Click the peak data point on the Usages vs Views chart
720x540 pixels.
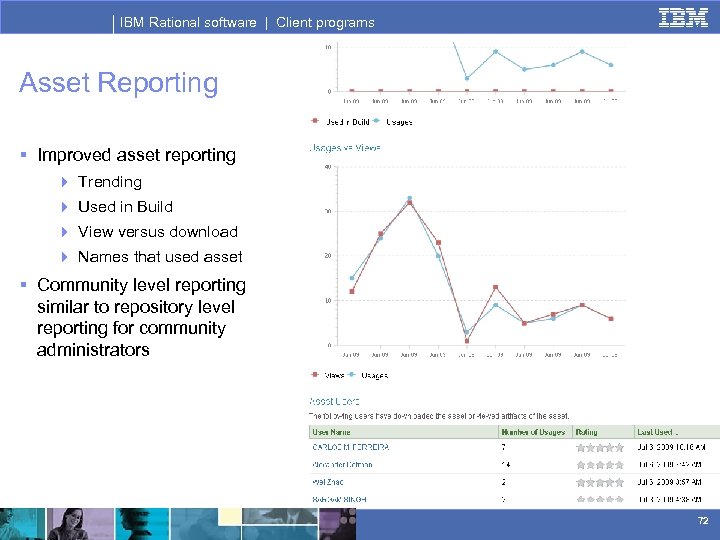click(410, 199)
